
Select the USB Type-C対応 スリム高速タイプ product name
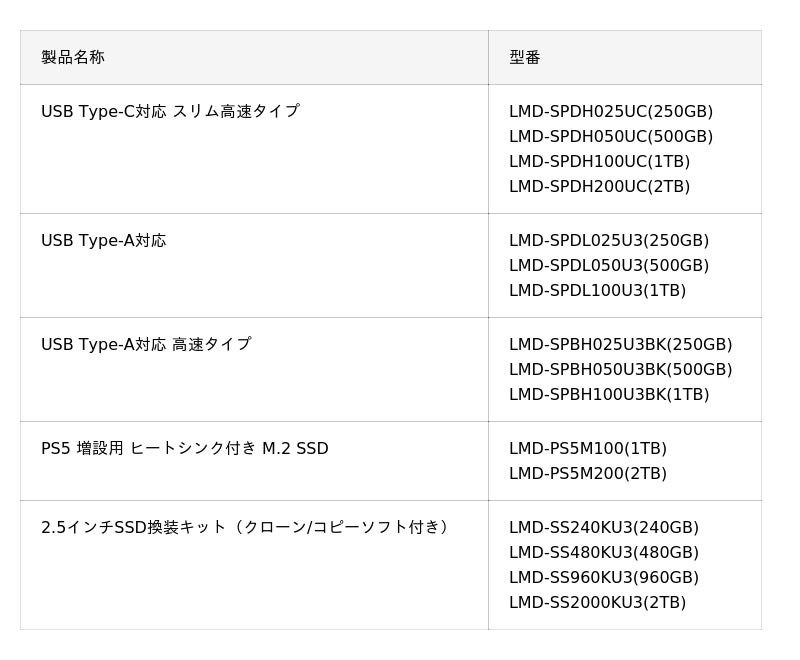point(170,111)
